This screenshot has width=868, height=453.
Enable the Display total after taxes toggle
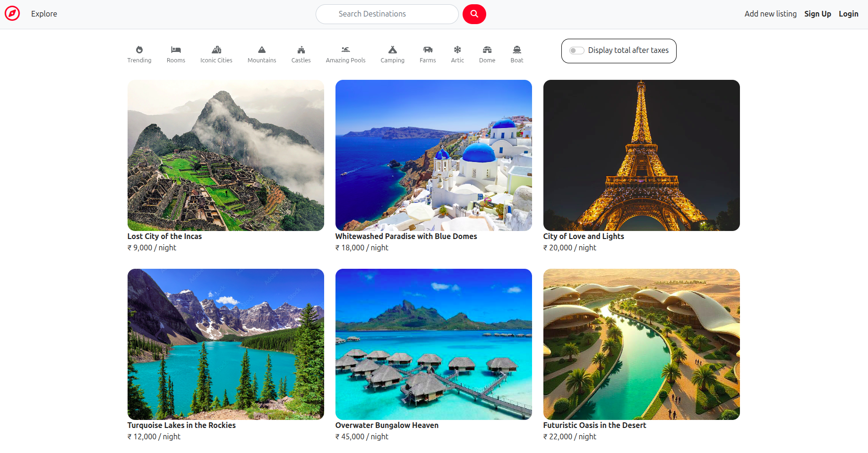(577, 50)
